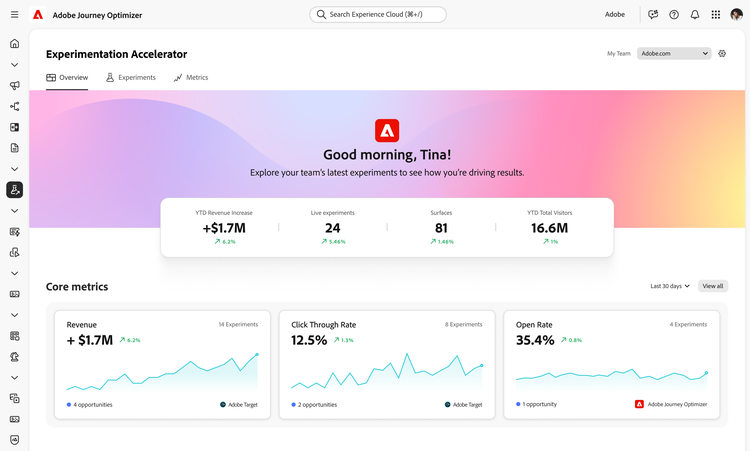Open the notifications bell
The image size is (750, 451).
click(x=695, y=15)
